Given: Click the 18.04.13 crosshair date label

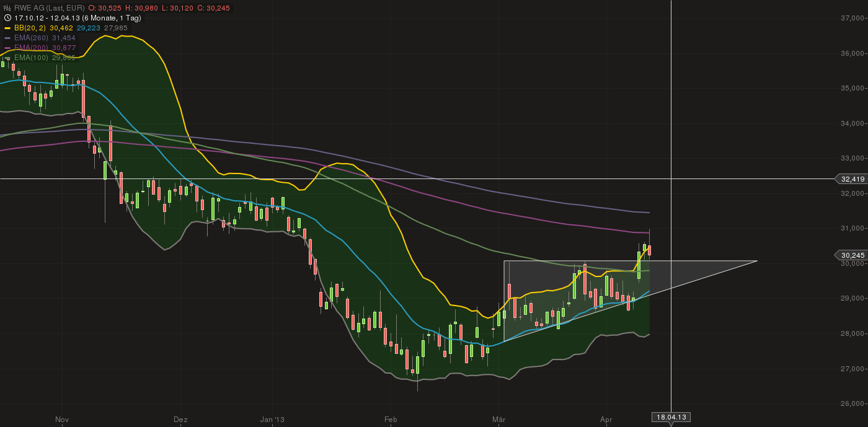Looking at the screenshot, I should (x=672, y=416).
